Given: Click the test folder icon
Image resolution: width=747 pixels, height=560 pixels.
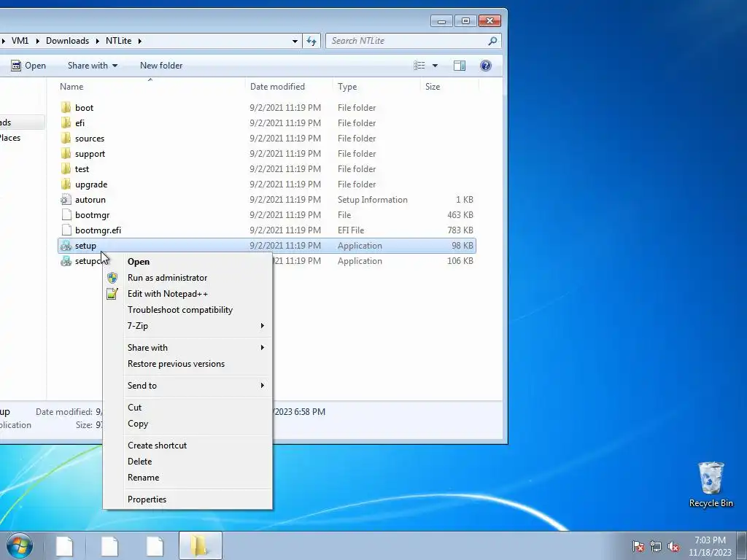Looking at the screenshot, I should [x=66, y=168].
